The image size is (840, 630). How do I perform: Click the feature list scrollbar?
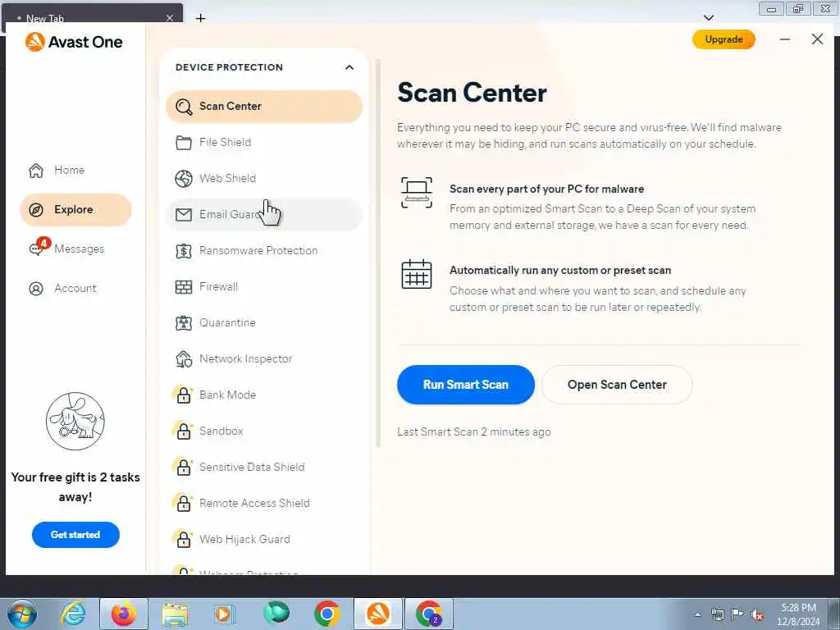378,253
